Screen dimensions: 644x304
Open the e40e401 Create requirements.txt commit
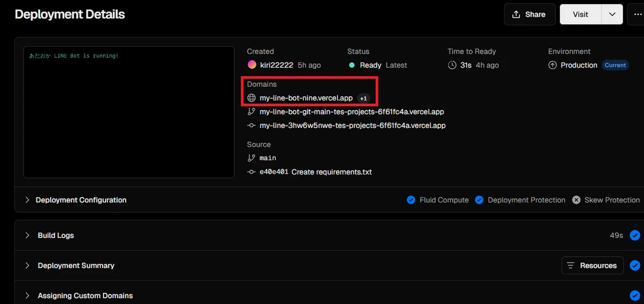click(x=316, y=172)
